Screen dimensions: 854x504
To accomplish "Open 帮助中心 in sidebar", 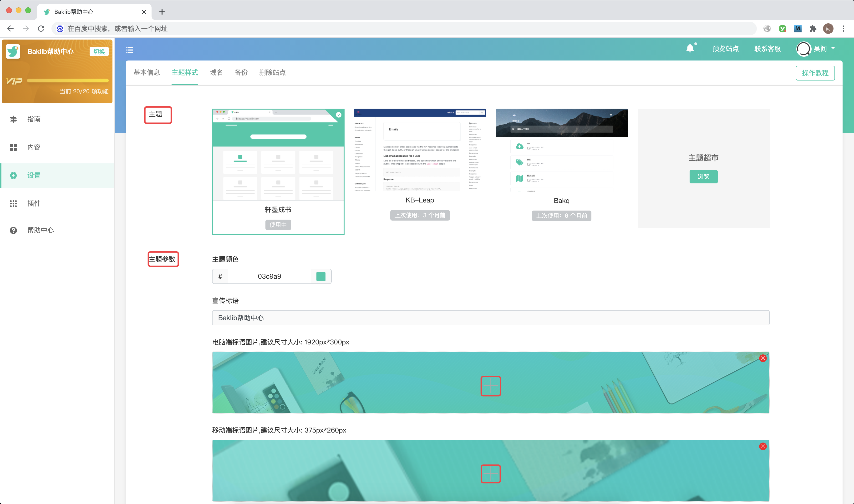I will point(41,230).
